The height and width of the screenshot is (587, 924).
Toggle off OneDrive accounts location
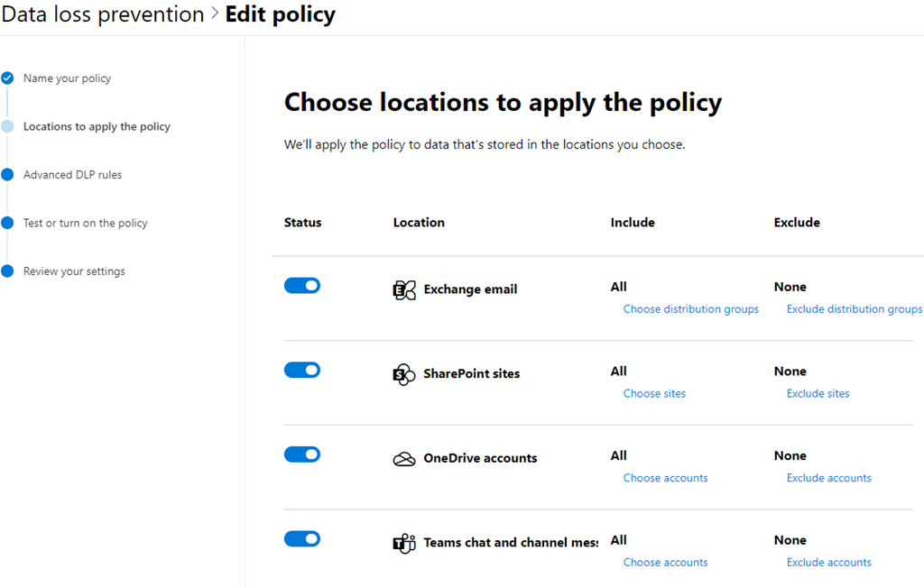point(302,454)
